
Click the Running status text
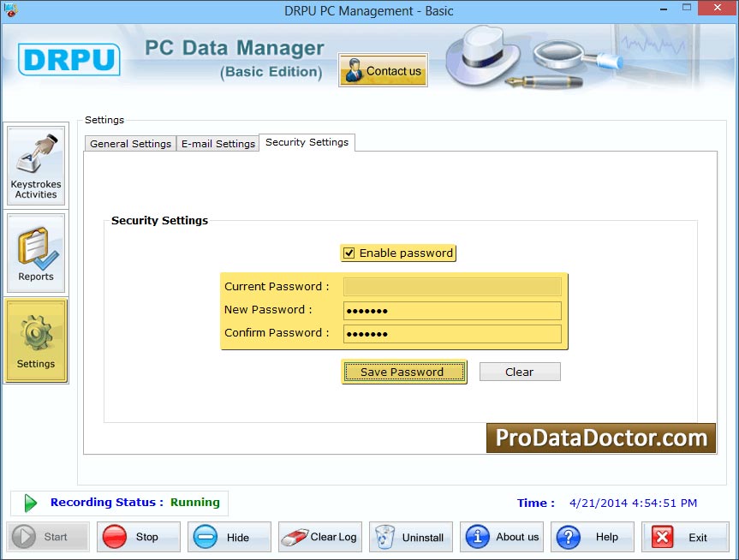click(195, 503)
